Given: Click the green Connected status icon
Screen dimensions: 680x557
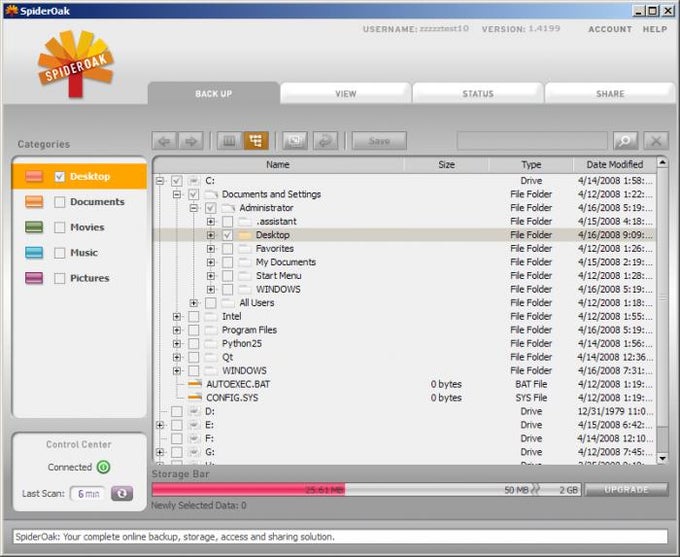Looking at the screenshot, I should point(103,467).
